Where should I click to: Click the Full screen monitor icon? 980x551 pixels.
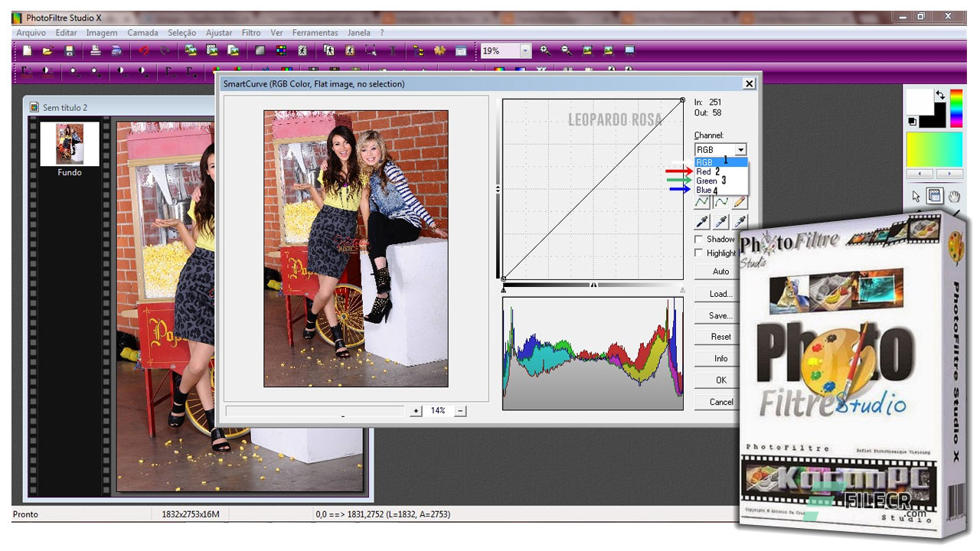coord(630,51)
